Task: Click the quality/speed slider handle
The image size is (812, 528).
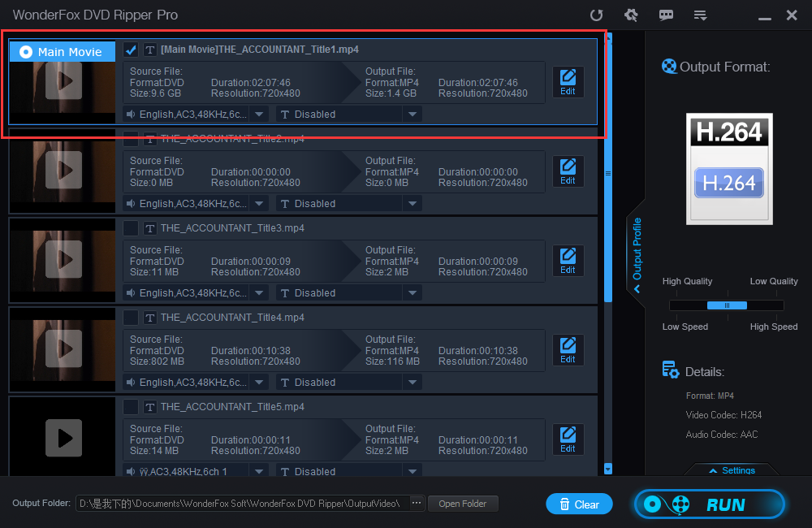Action: tap(727, 305)
